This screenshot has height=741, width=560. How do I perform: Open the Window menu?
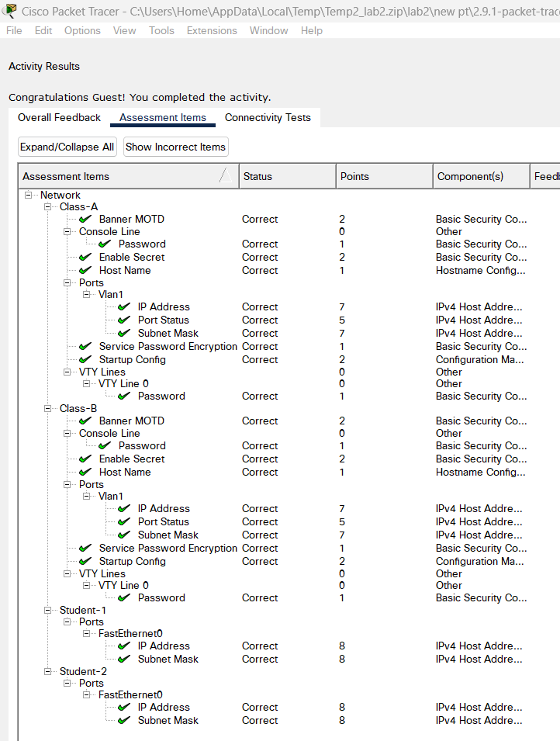(x=269, y=31)
